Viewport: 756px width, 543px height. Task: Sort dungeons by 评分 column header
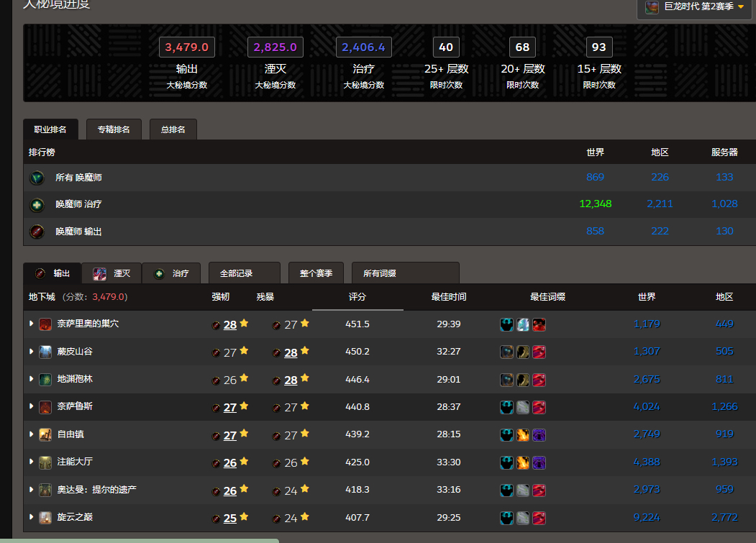click(357, 297)
